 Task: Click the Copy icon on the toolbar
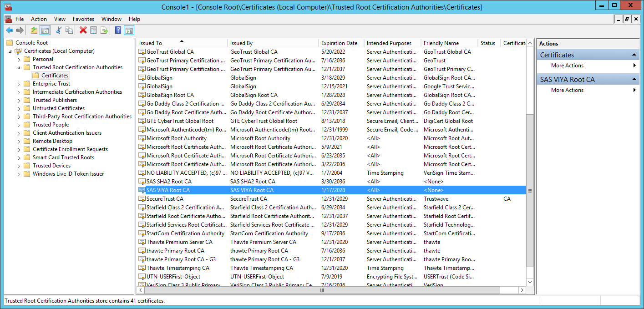click(69, 30)
